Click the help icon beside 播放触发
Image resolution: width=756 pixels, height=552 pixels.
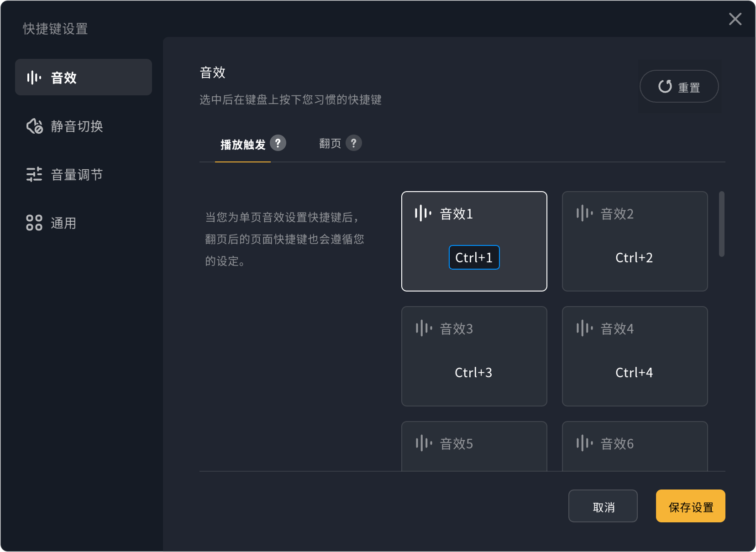coord(278,143)
